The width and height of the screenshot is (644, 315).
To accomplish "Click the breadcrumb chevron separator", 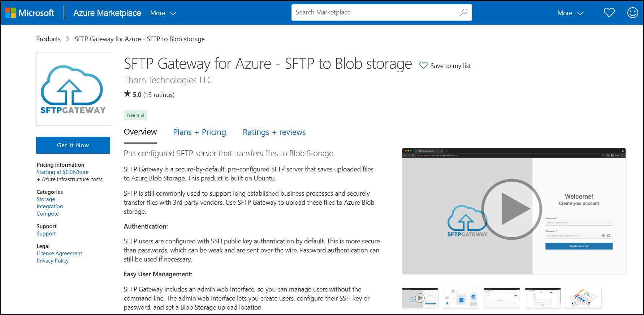I will tap(68, 39).
